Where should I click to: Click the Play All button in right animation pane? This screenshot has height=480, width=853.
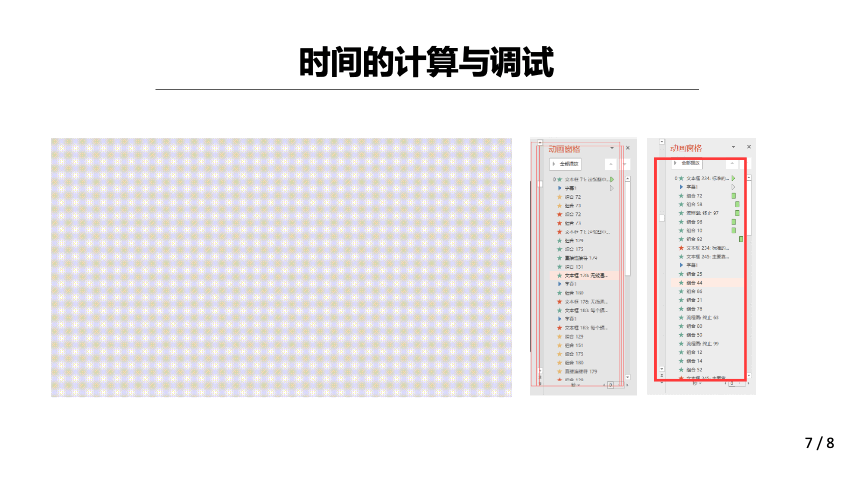click(687, 163)
